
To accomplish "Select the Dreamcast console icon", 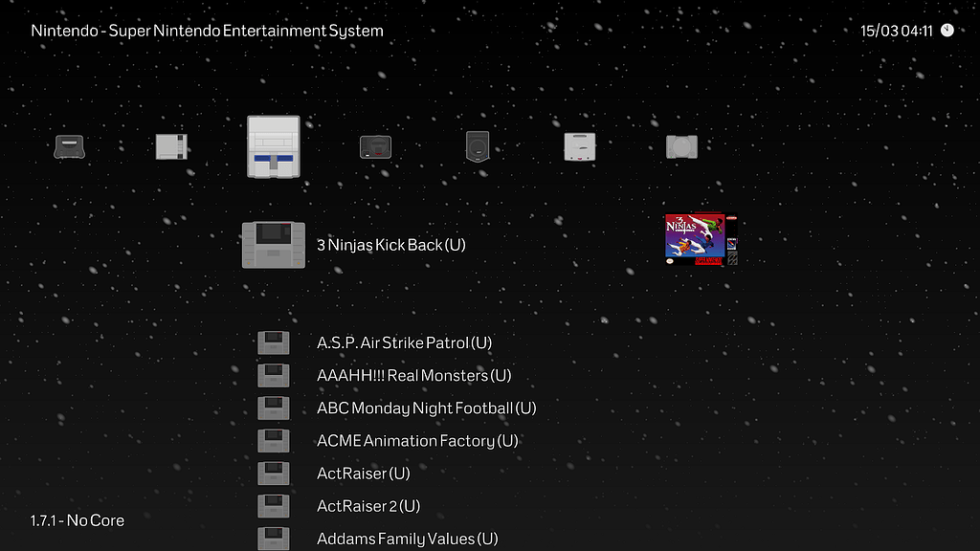I will click(x=579, y=145).
